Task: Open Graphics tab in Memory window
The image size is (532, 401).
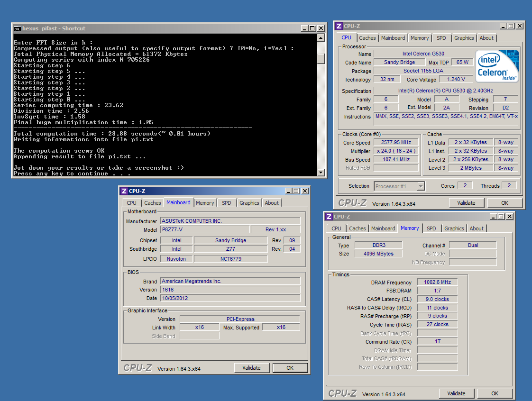Action: [454, 228]
